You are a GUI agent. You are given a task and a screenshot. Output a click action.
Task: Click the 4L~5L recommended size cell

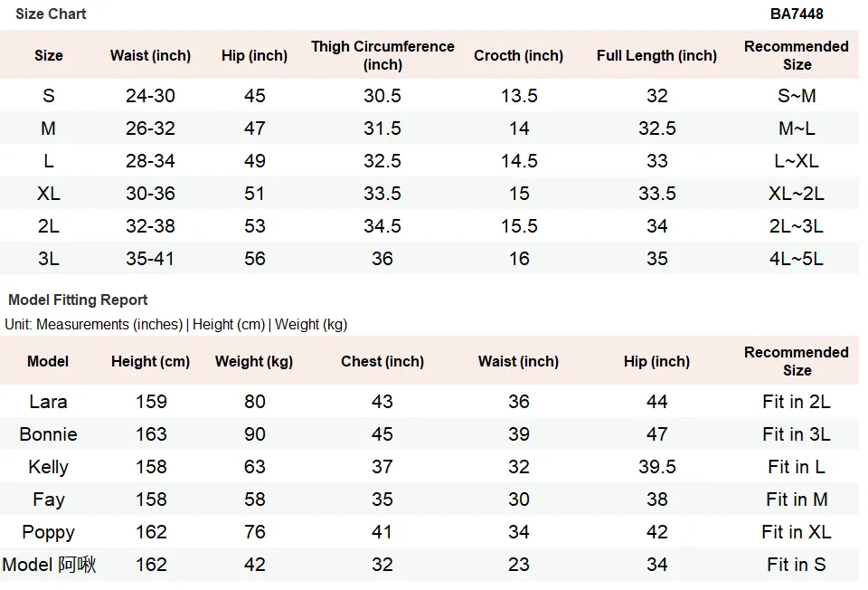(796, 259)
